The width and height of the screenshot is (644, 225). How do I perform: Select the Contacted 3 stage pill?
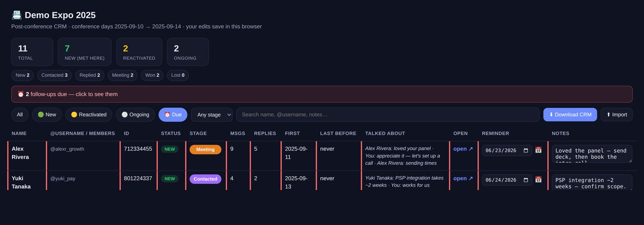pyautogui.click(x=54, y=75)
